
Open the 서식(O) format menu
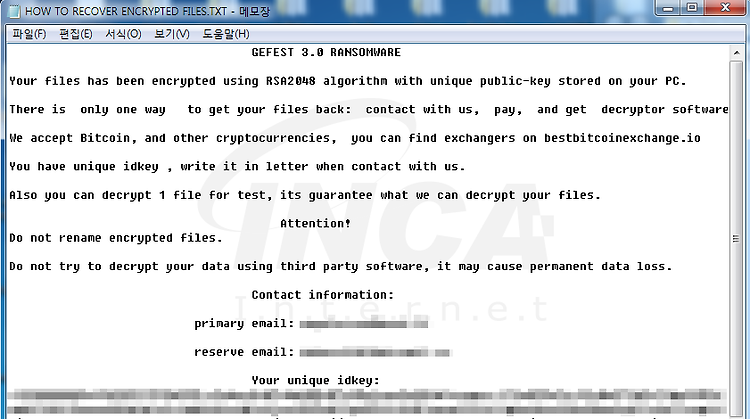point(123,34)
